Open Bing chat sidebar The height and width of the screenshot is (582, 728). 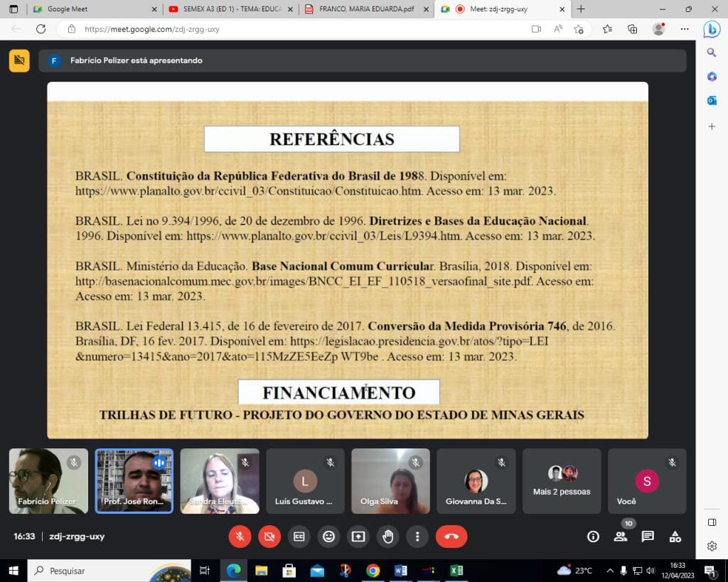pos(712,29)
